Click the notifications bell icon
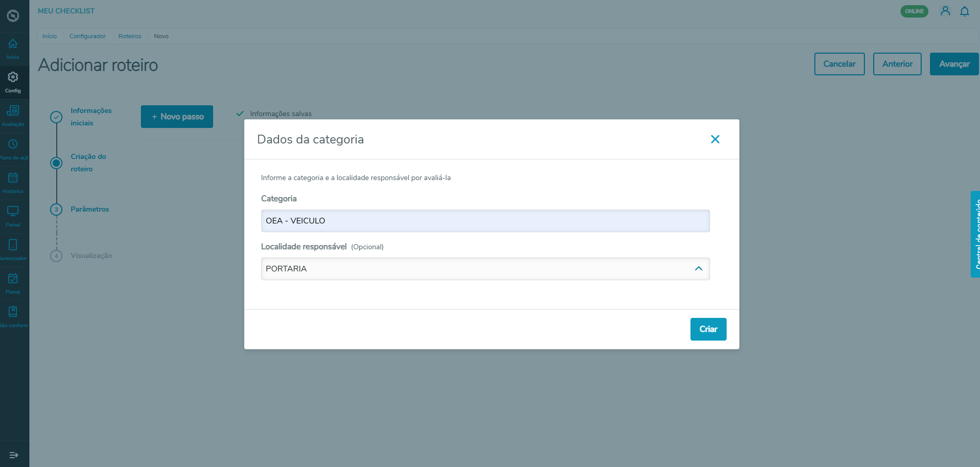 (x=964, y=11)
